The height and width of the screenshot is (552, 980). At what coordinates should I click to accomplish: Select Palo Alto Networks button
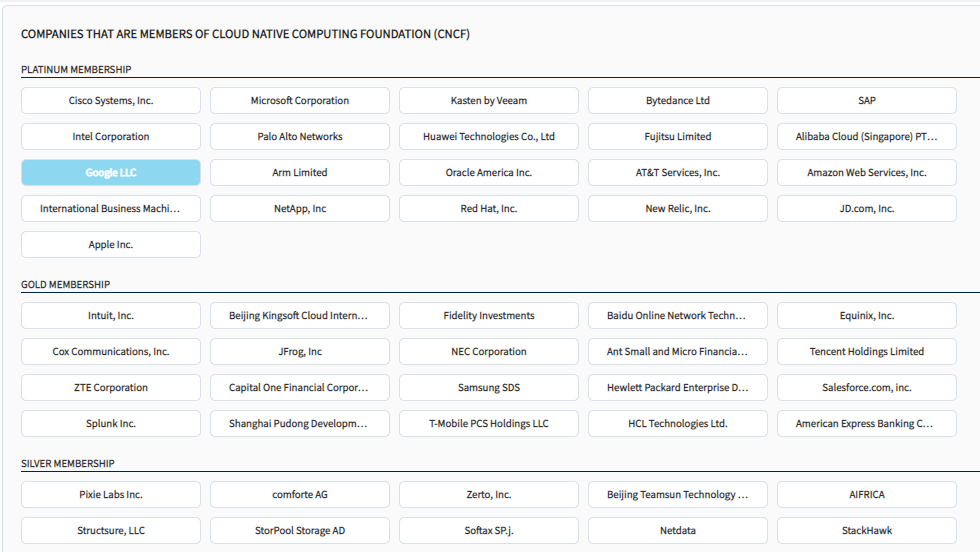[x=300, y=136]
